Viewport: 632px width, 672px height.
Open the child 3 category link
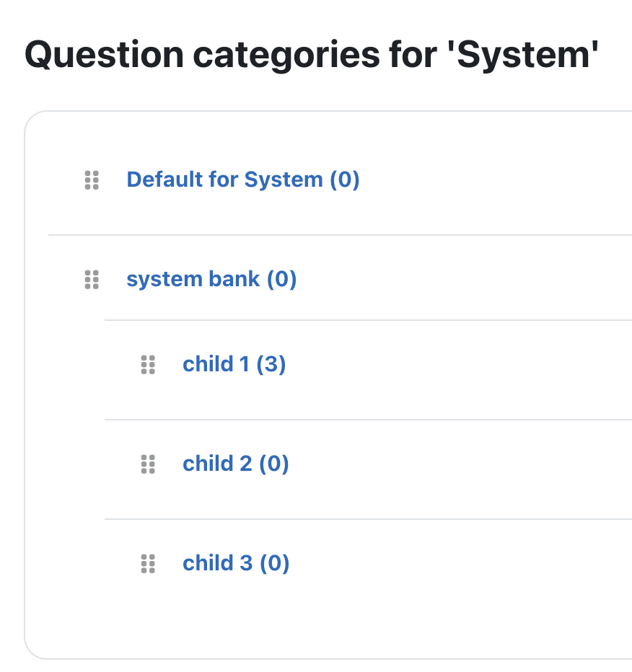236,563
